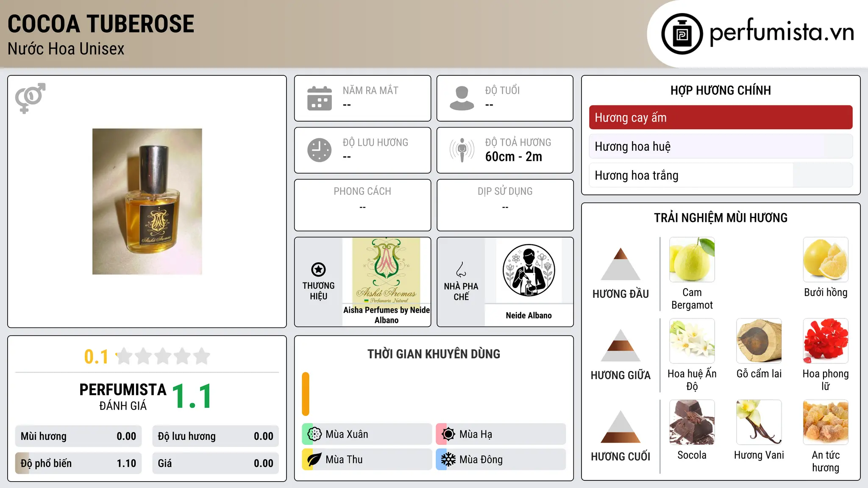The image size is (868, 488).
Task: Click the flower icon for Mùa Xuân
Action: (314, 434)
